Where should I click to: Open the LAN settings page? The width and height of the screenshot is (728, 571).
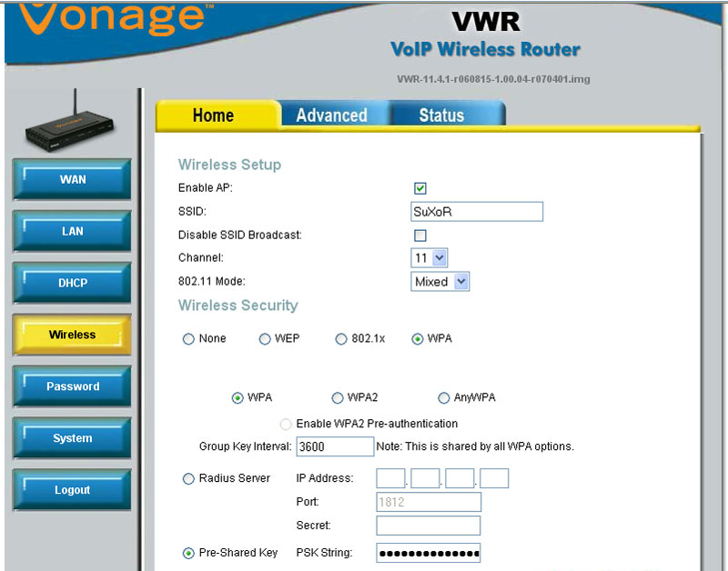click(71, 231)
